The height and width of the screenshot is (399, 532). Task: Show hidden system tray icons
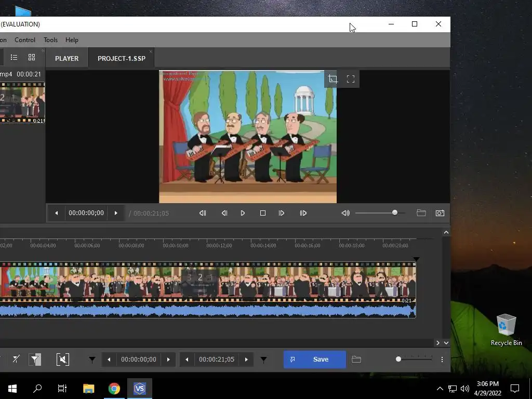click(x=440, y=389)
